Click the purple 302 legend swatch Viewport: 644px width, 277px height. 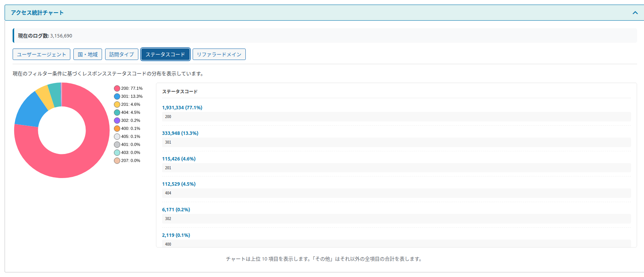(117, 120)
